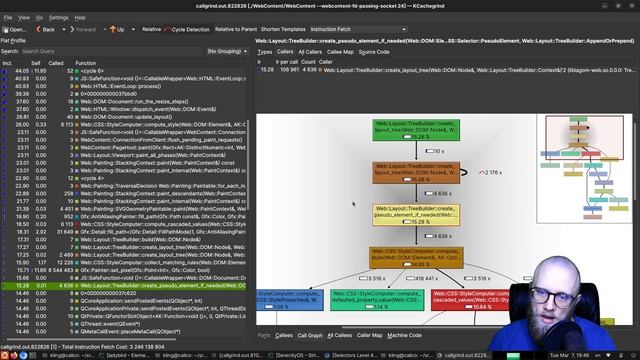640x360 pixels.
Task: Open the Instruction Fetch event type dropdown
Action: pyautogui.click(x=358, y=29)
